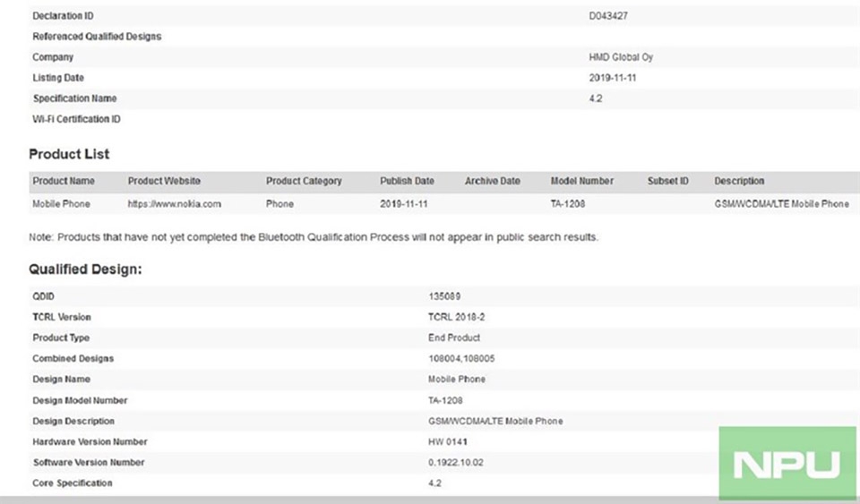
Task: Click the Product Name column header
Action: tap(64, 181)
